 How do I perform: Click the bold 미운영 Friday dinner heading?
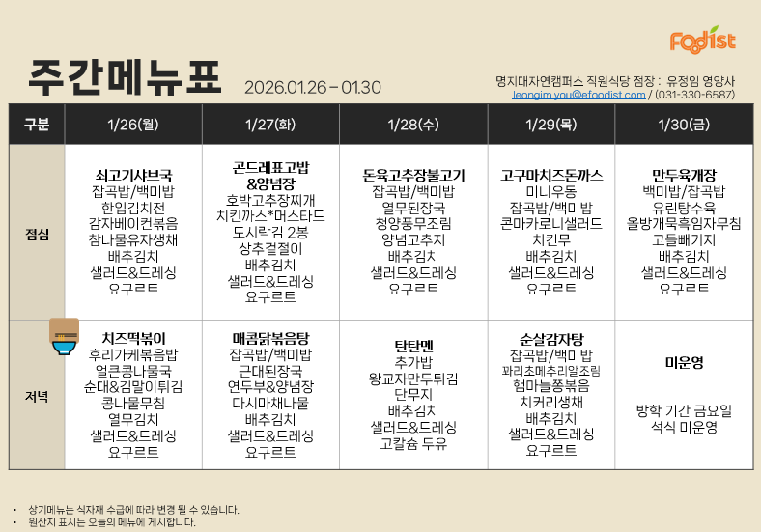pos(683,363)
